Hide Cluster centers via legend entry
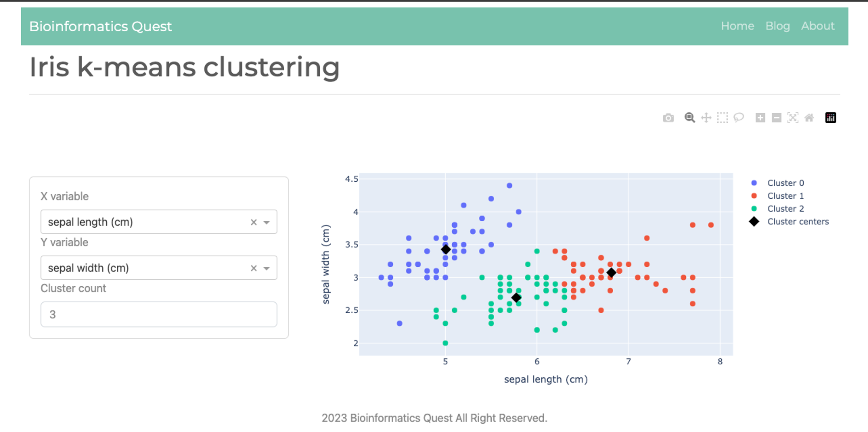This screenshot has height=432, width=868. 789,222
